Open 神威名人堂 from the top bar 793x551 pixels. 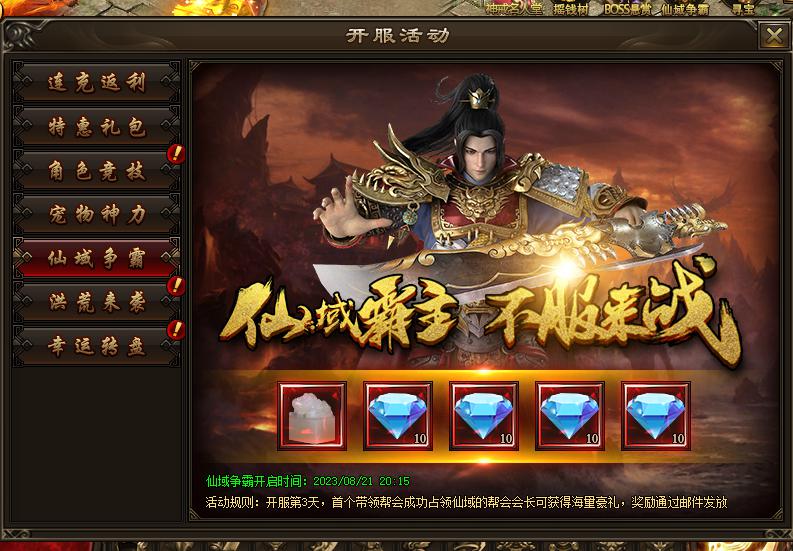coord(514,9)
